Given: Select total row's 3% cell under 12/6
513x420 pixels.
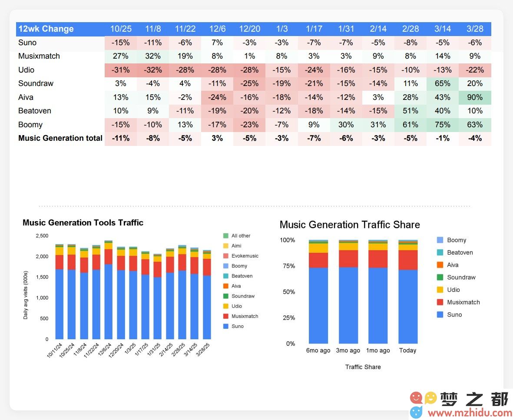Looking at the screenshot, I should coord(217,138).
